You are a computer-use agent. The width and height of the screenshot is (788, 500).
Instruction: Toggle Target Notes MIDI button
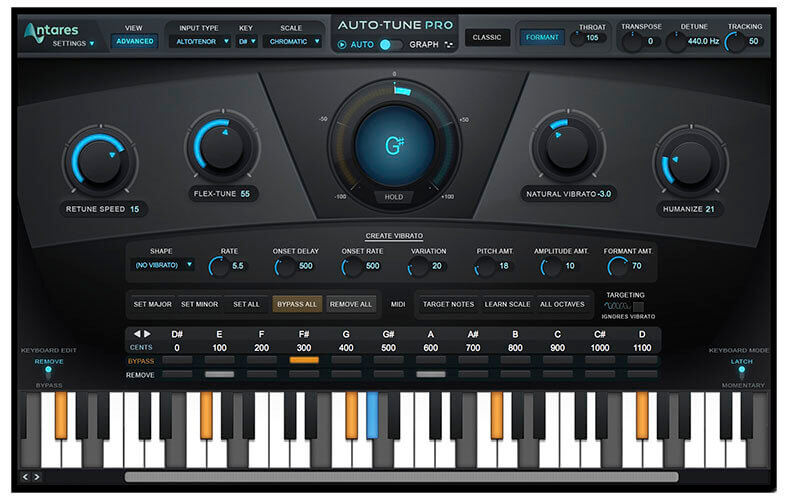tap(448, 304)
